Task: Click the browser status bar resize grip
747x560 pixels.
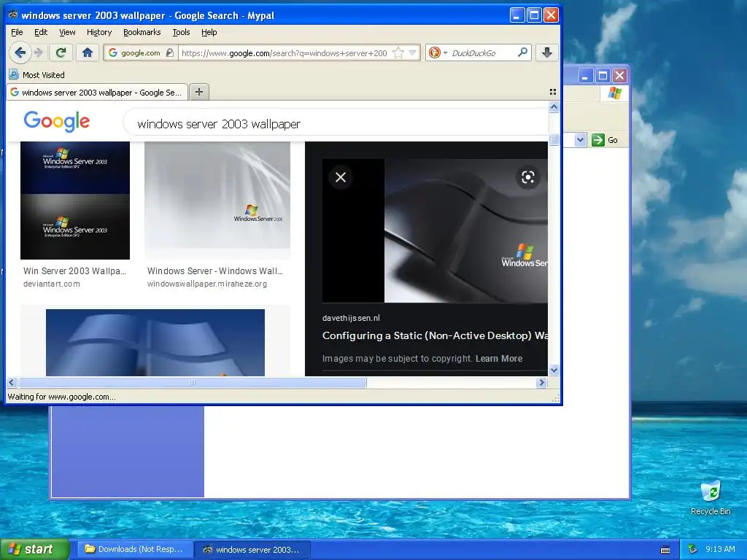Action: 555,399
